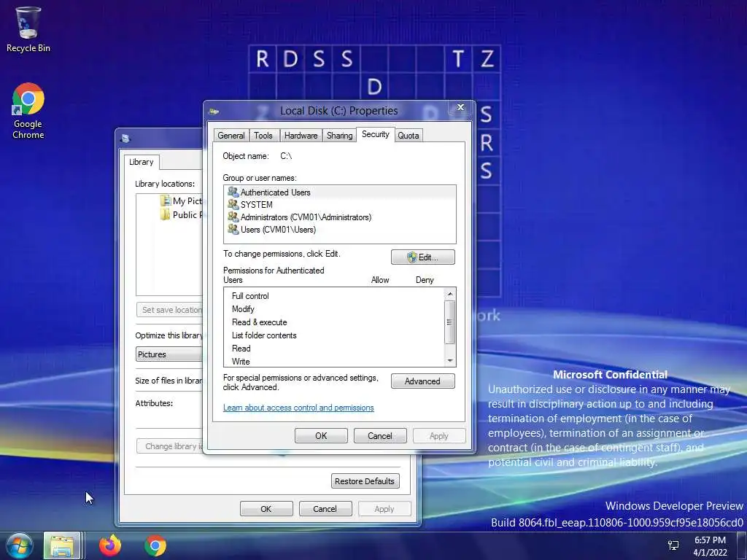The image size is (747, 560).
Task: Click the Change library icon button
Action: (x=169, y=446)
